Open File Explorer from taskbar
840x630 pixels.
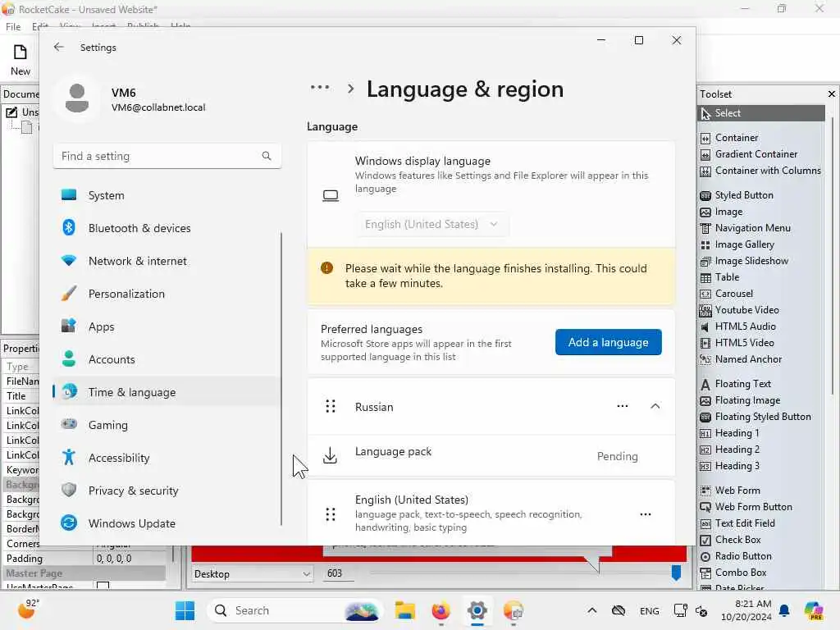(405, 610)
